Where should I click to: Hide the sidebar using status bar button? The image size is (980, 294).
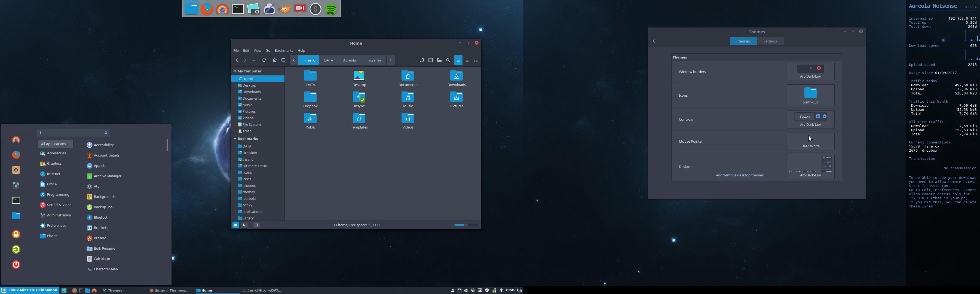(256, 225)
